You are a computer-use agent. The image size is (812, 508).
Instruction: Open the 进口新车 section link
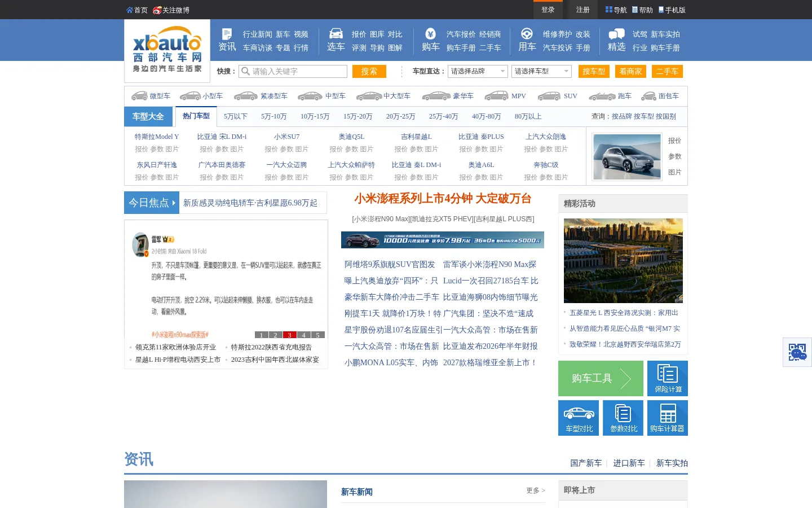(x=629, y=463)
